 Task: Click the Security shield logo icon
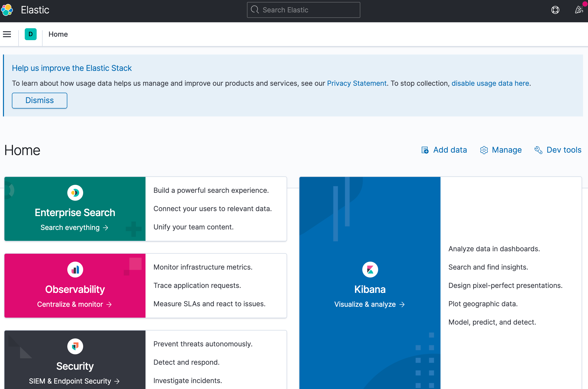click(75, 346)
